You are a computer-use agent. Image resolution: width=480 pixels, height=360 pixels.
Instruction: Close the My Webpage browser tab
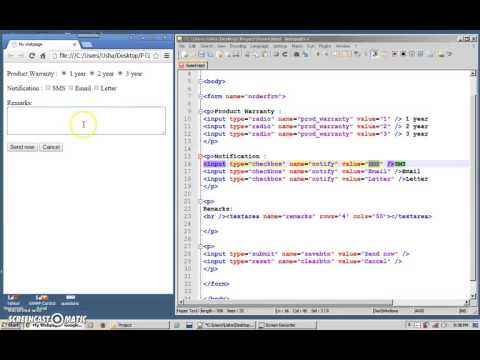[x=74, y=44]
